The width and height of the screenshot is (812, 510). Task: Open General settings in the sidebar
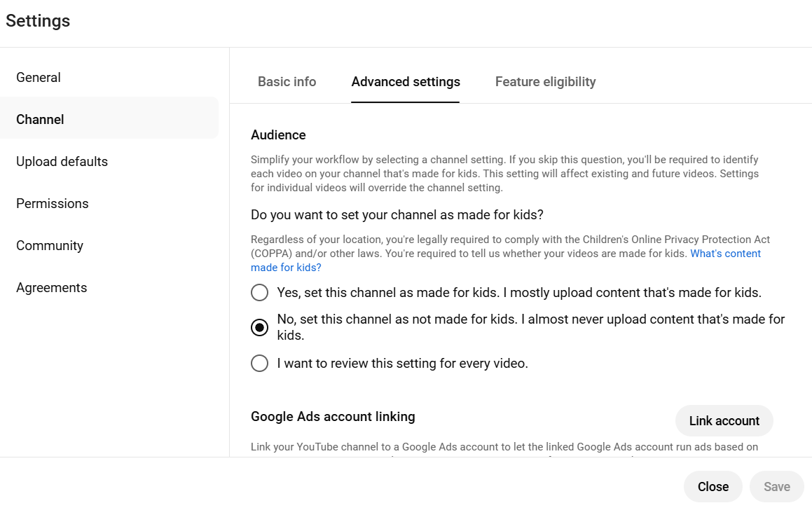[x=39, y=77]
